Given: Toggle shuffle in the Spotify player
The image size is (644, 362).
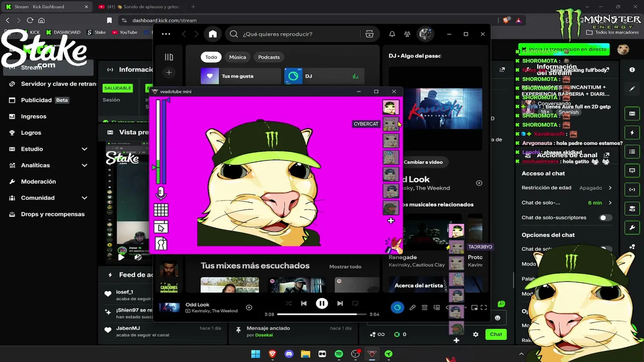Looking at the screenshot, I should pos(288,304).
